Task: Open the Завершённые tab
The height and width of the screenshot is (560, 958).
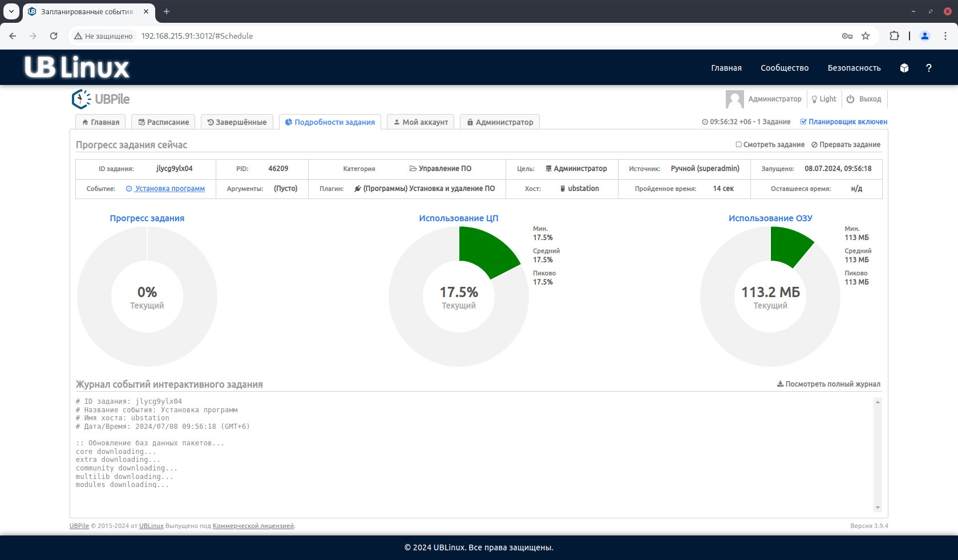Action: [237, 122]
